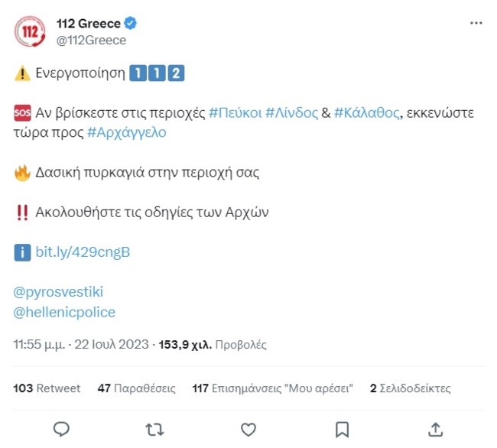View the 47 Παραθέσεις quotes
The width and height of the screenshot is (497, 448).
pyautogui.click(x=136, y=388)
